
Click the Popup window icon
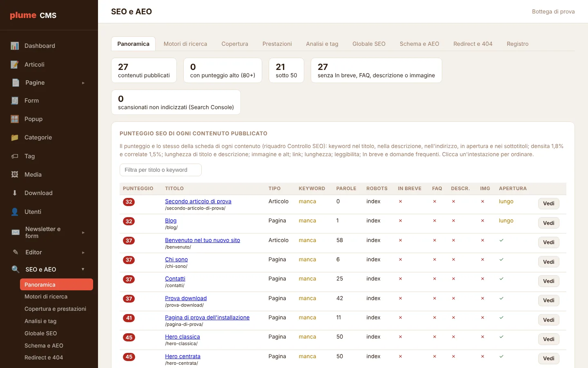point(15,119)
